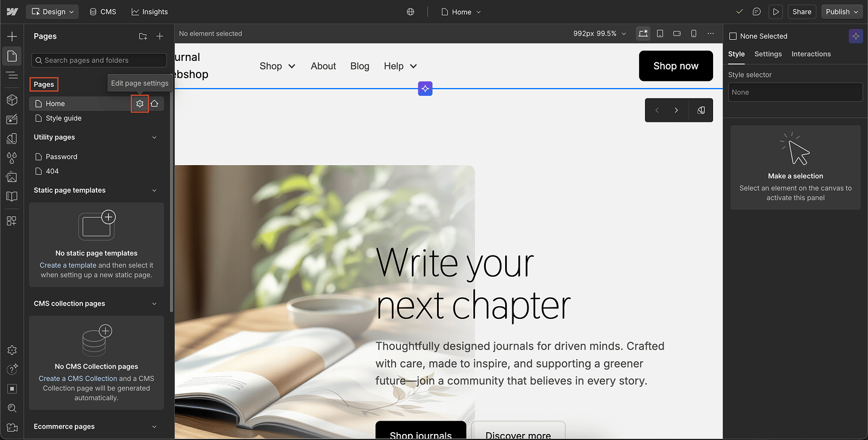The width and height of the screenshot is (868, 440).
Task: Open the Design mode dropdown
Action: [x=53, y=11]
